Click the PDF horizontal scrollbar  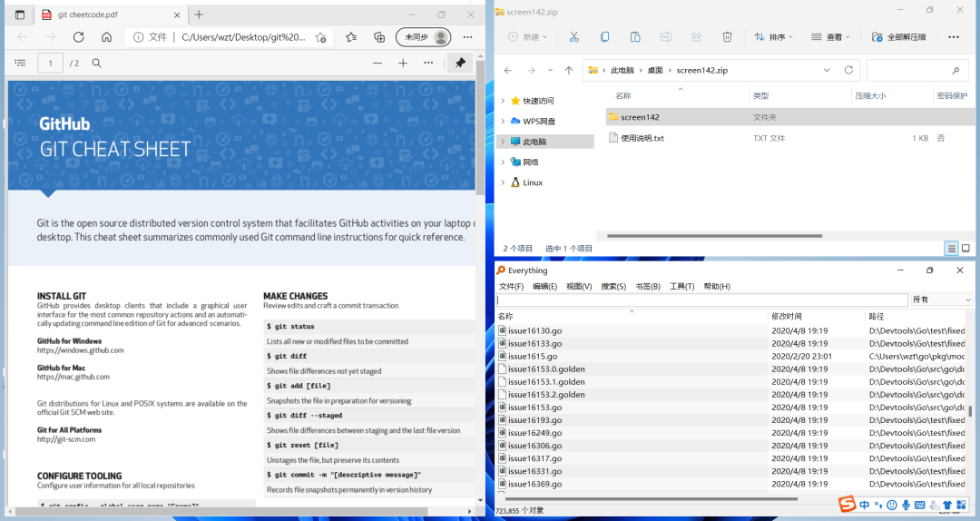(222, 511)
